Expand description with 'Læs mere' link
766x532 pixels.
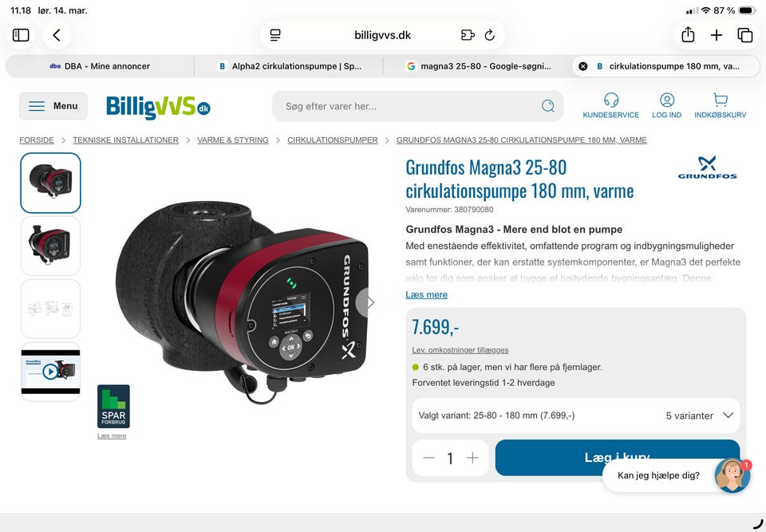tap(426, 294)
